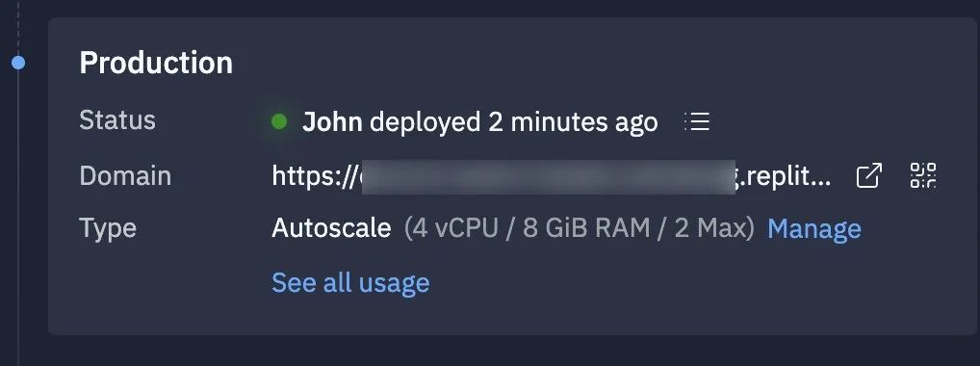Click the https:// deployment domain URL
Image resolution: width=980 pixels, height=366 pixels.
[552, 176]
